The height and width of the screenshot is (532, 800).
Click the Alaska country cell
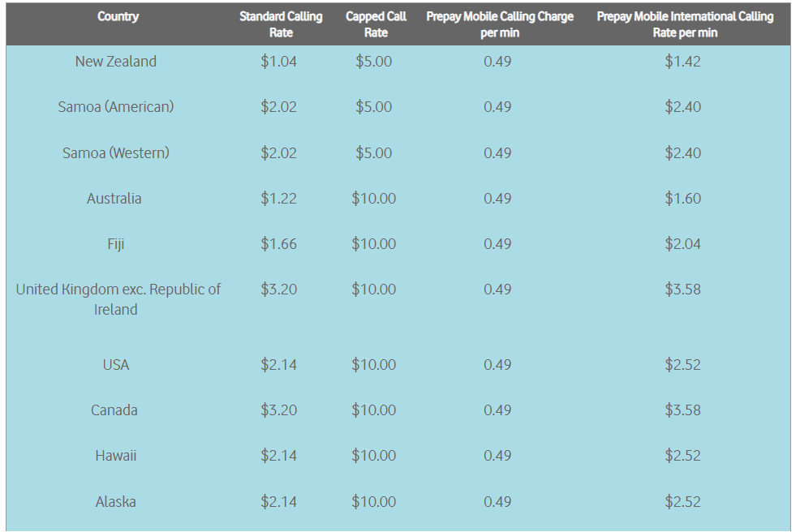116,501
